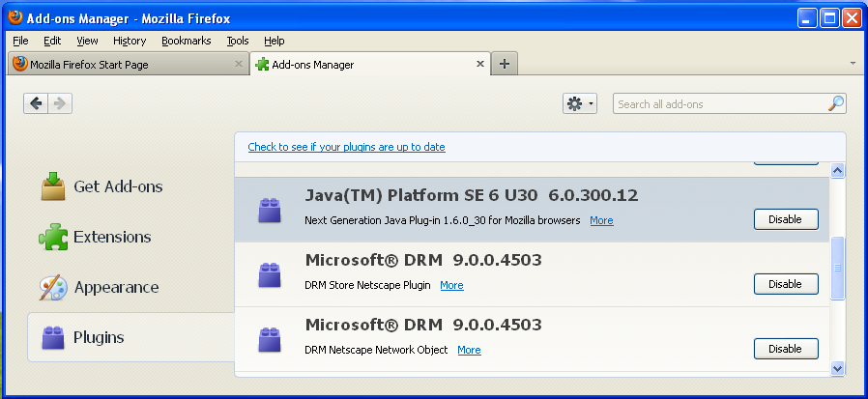868x399 pixels.
Task: Open the list all tabs dropdown arrow
Action: coord(853,64)
